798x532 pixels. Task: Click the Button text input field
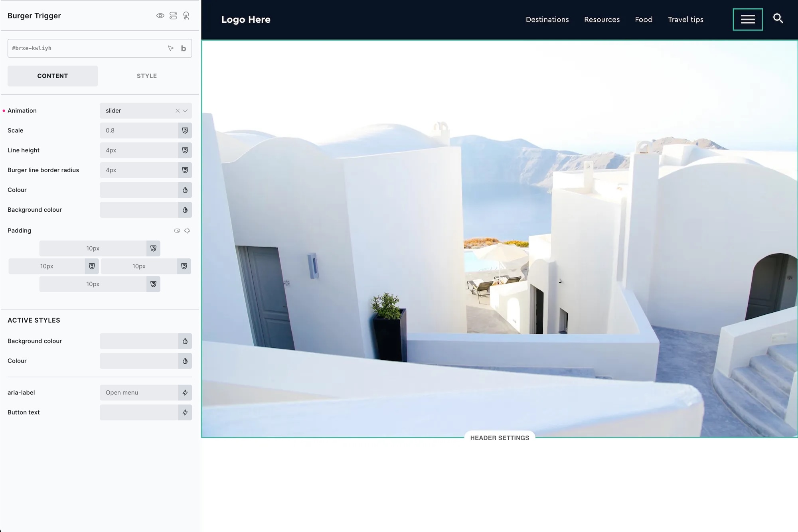138,413
